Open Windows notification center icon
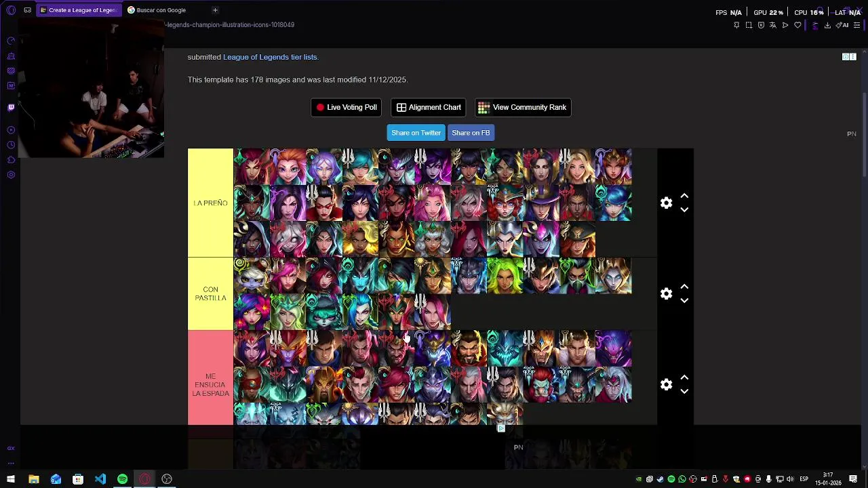The height and width of the screenshot is (488, 868). pos(853,479)
